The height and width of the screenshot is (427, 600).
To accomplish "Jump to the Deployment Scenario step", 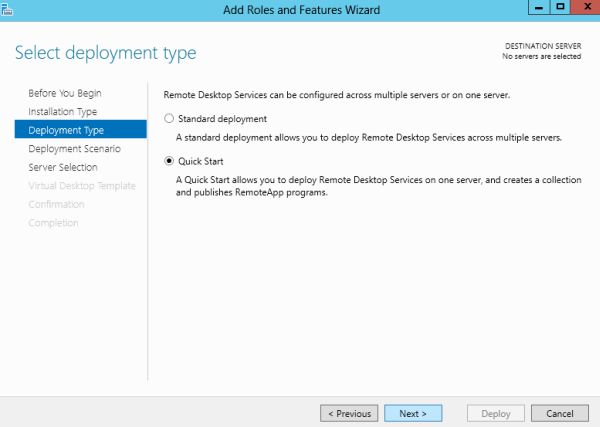I will click(75, 148).
